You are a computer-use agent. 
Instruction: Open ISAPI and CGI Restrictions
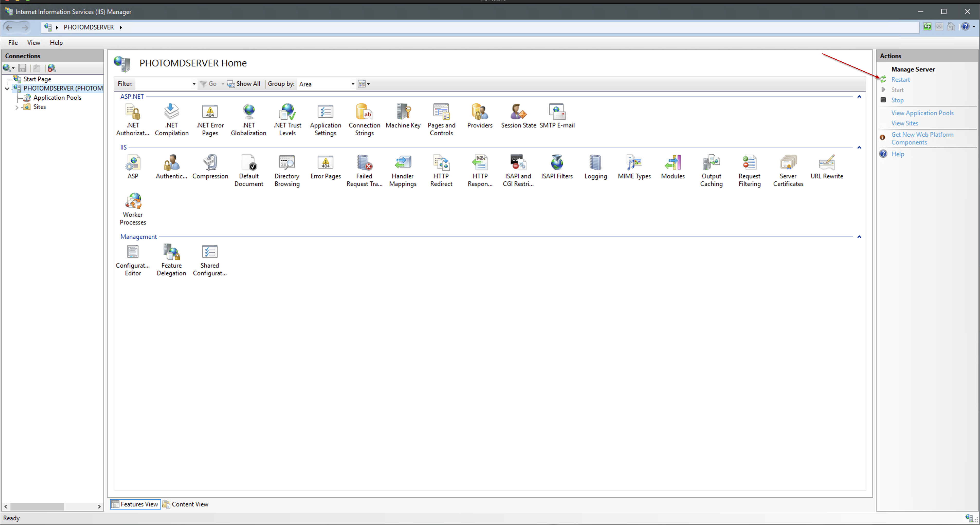coord(518,170)
